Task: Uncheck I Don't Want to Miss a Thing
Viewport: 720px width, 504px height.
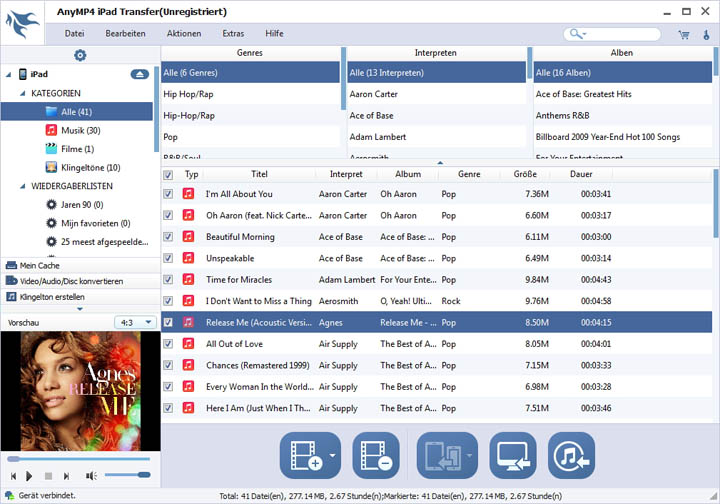Action: 168,301
